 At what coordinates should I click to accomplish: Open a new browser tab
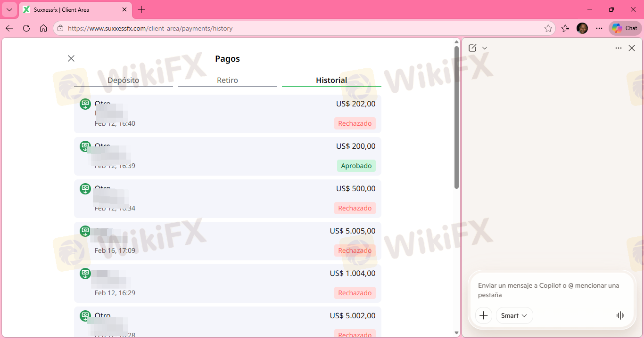(141, 9)
